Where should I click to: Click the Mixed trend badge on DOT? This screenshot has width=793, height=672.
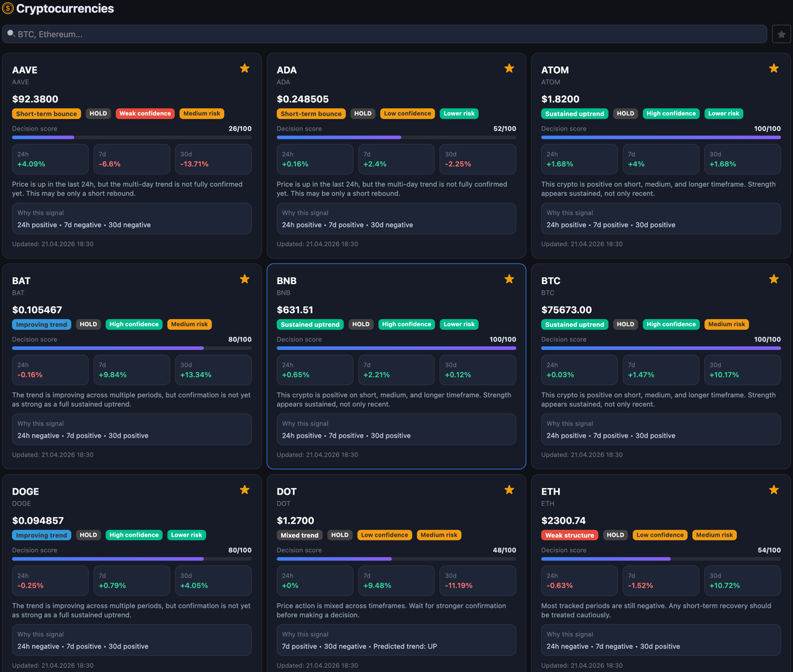coord(300,535)
